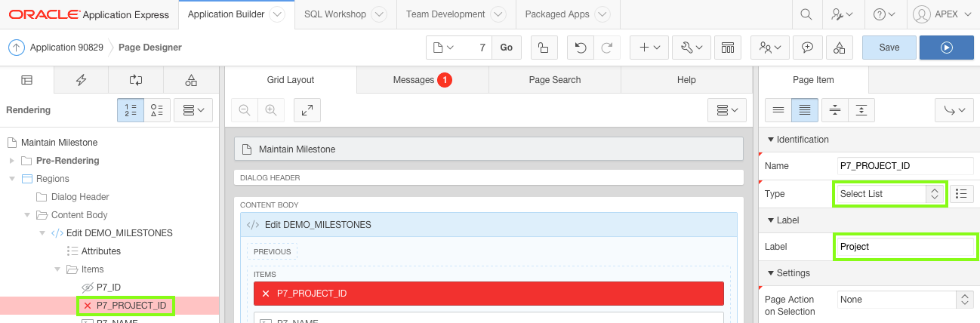This screenshot has width=980, height=323.
Task: Open the Type Select List dropdown
Action: 889,194
